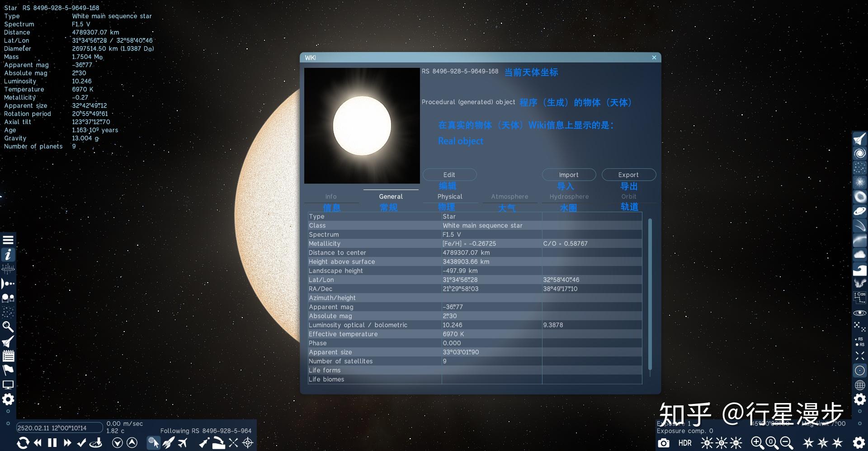This screenshot has width=868, height=451.
Task: Select the ringed planet icon on right sidebar
Action: 859,211
